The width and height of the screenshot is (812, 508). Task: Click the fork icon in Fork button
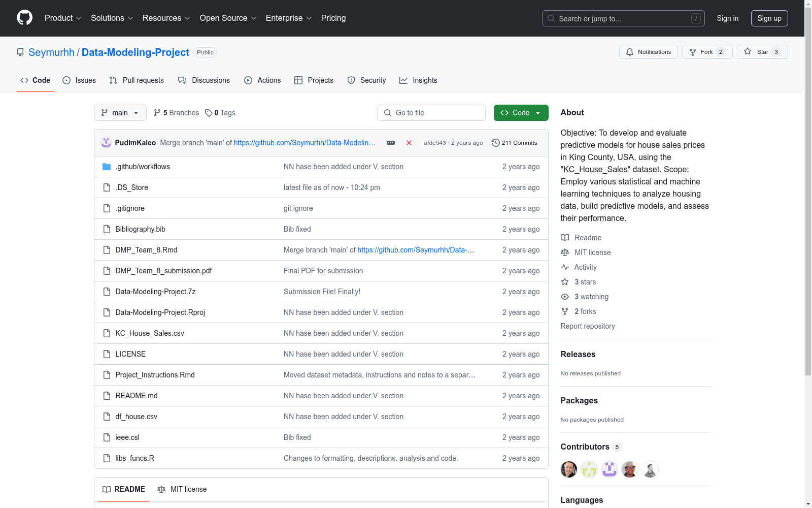pyautogui.click(x=693, y=52)
